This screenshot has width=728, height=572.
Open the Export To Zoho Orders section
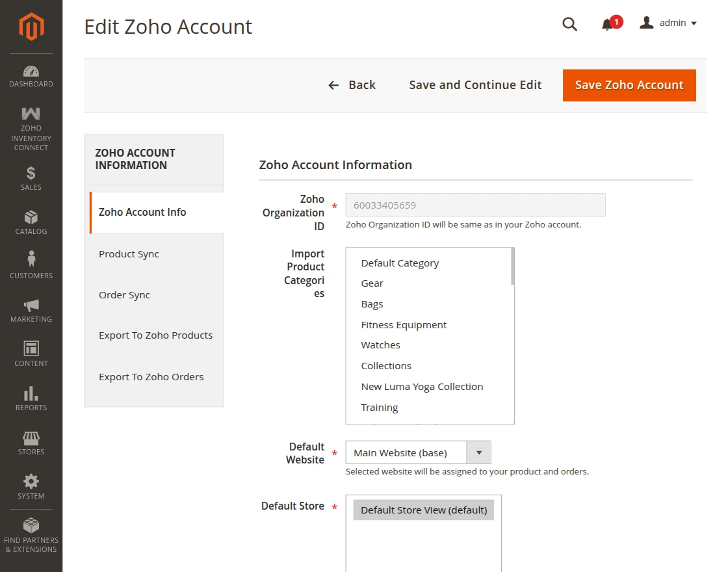coord(151,376)
